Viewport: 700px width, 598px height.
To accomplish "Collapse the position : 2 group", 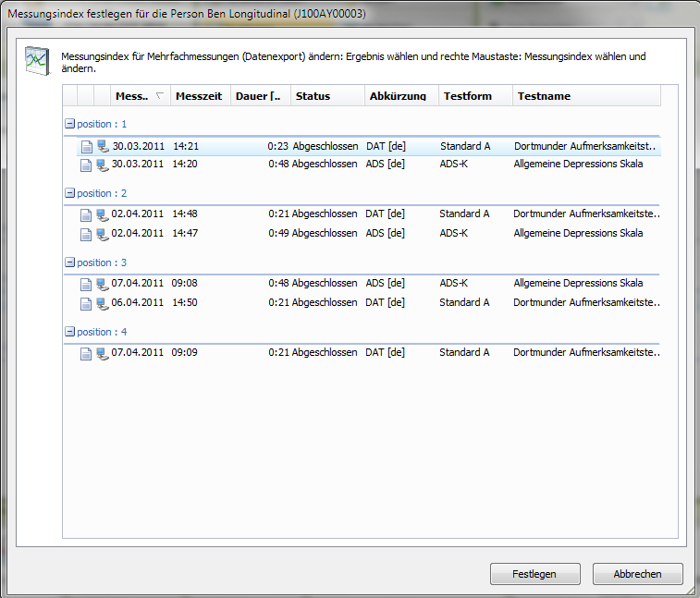I will click(x=69, y=193).
